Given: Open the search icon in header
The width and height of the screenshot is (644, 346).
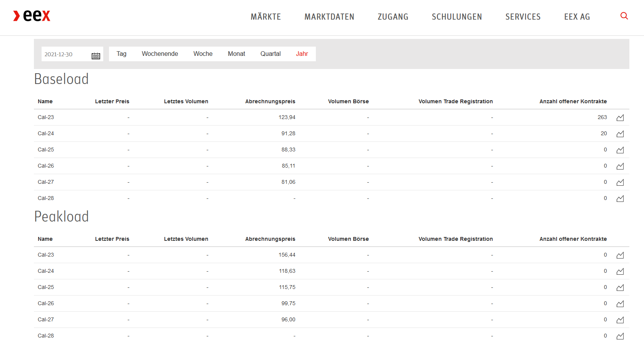Looking at the screenshot, I should click(624, 16).
